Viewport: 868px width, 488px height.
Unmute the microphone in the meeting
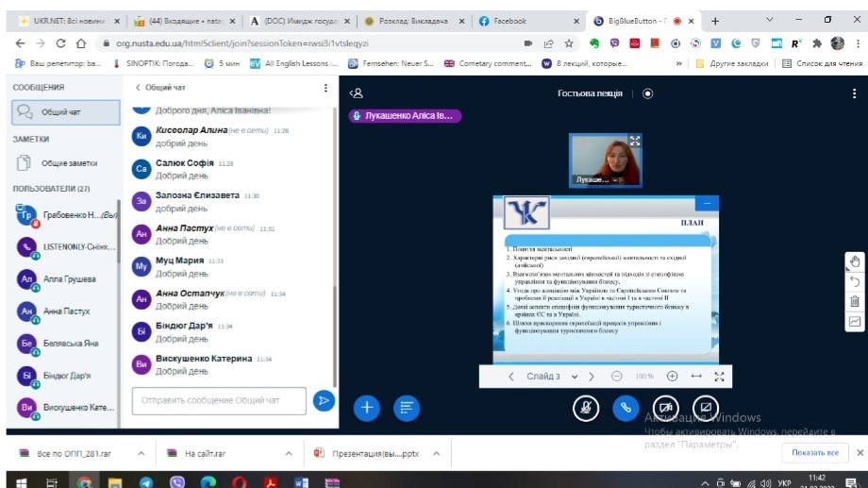click(586, 407)
